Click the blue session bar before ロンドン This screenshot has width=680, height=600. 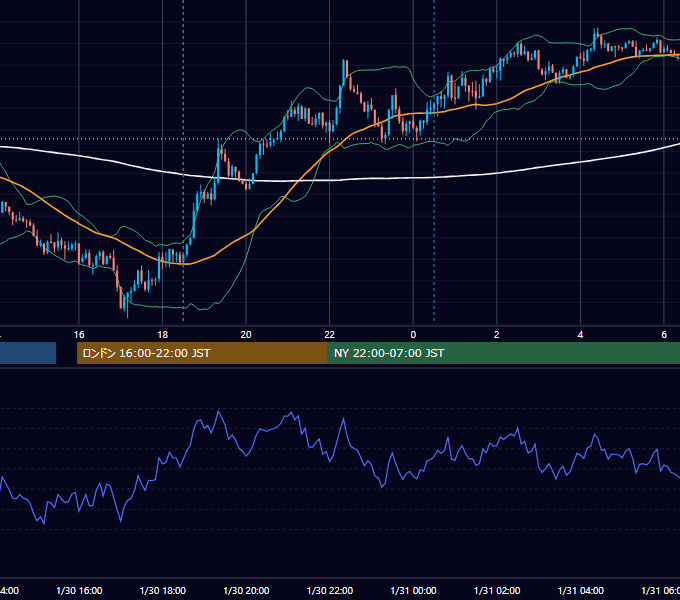(28, 353)
